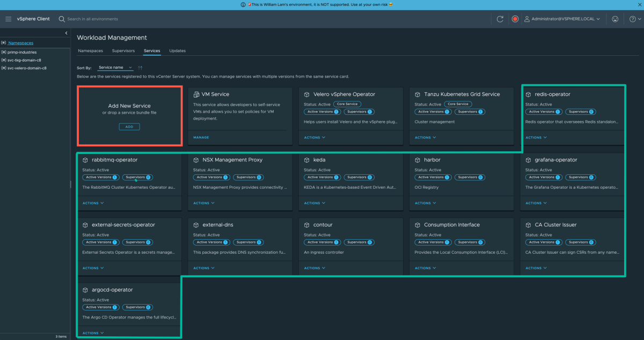
Task: Expand ACTIONS on rabbitmq-operator card
Action: [93, 203]
